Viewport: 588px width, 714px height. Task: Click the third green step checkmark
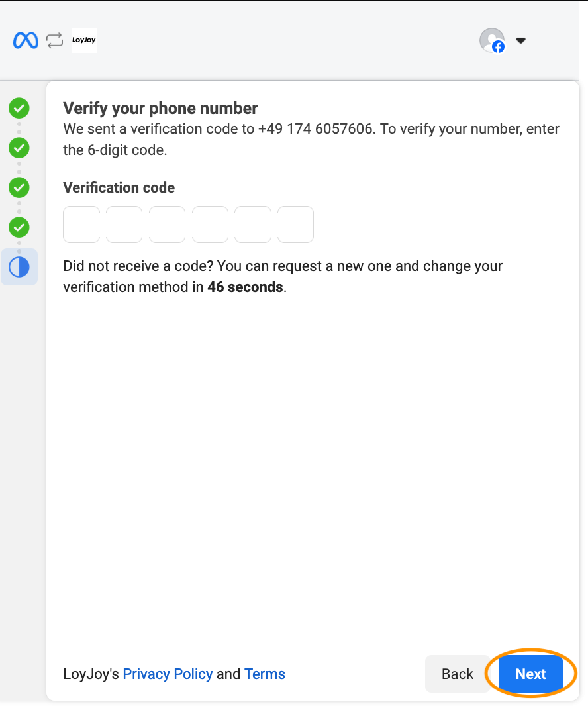19,187
